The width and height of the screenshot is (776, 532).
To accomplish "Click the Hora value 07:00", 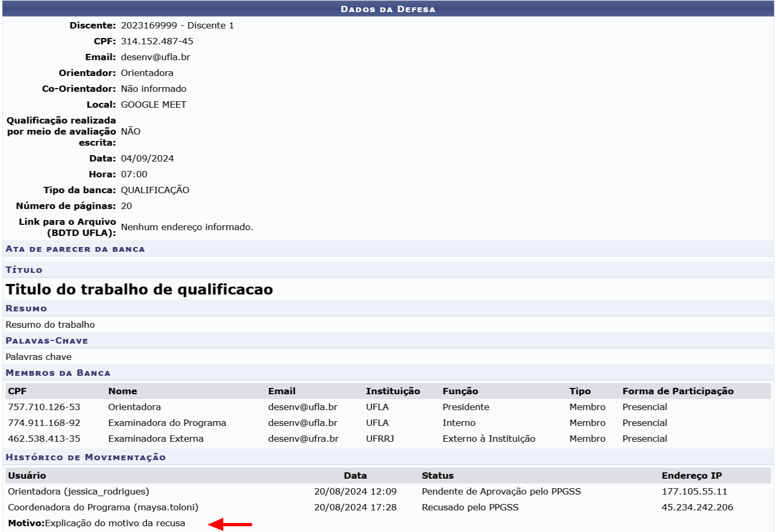I will point(134,174).
